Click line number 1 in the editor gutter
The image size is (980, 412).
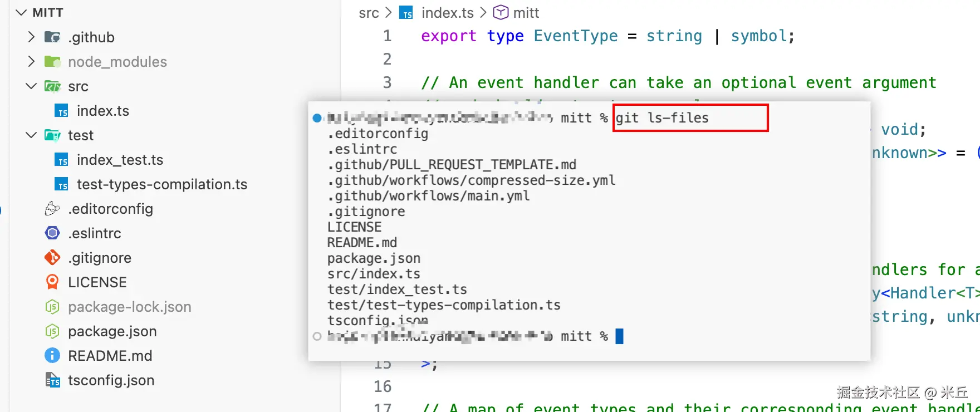(x=388, y=36)
